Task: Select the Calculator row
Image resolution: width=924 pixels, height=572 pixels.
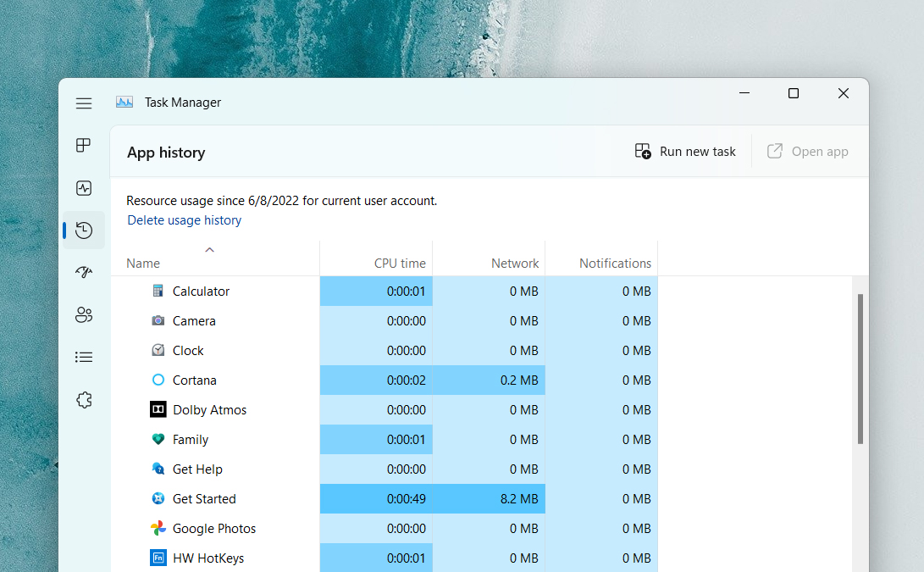Action: click(x=201, y=292)
